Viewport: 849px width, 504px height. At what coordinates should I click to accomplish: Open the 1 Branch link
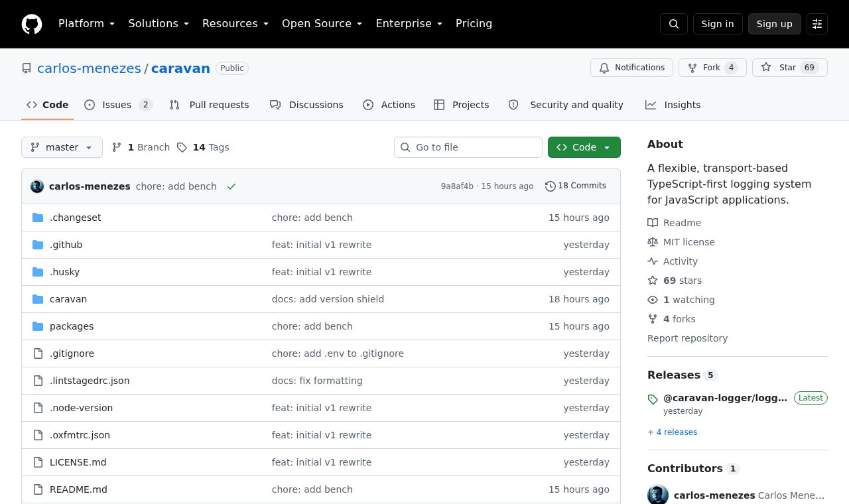pos(141,147)
